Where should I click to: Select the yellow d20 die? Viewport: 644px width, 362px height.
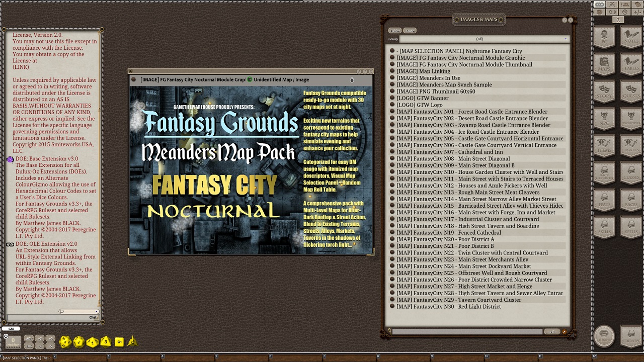point(66,341)
